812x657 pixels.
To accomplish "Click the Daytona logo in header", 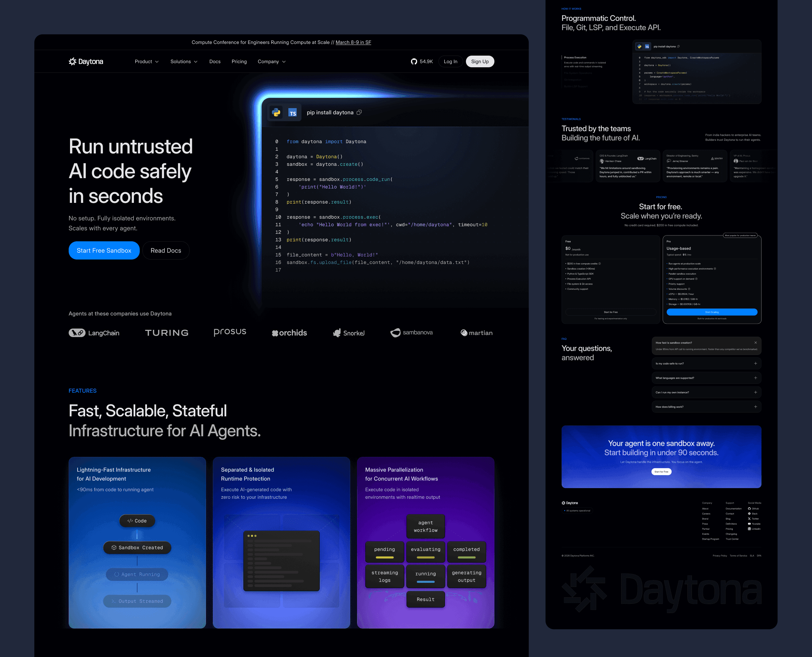I will (x=86, y=61).
